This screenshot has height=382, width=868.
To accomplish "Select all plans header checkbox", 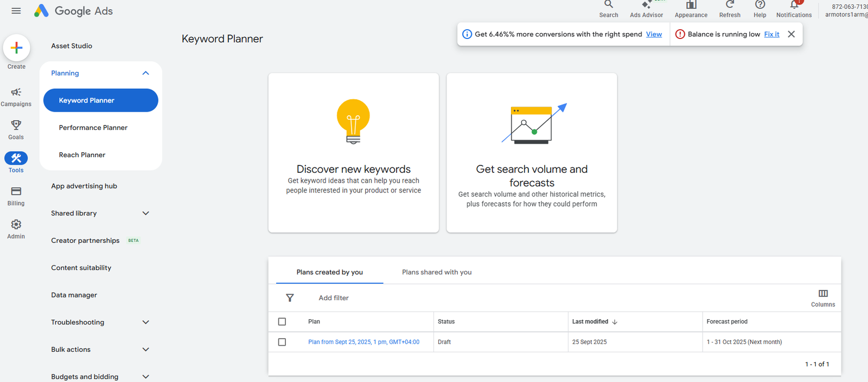I will click(282, 322).
